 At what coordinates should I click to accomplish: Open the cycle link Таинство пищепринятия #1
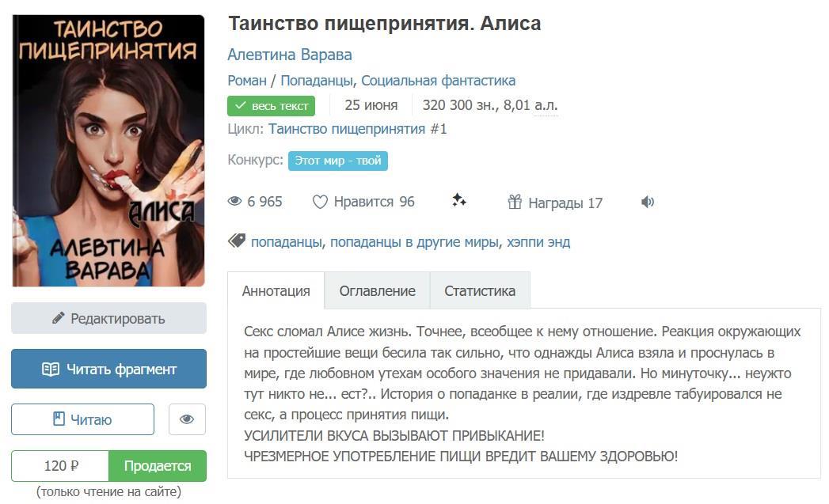(x=357, y=129)
